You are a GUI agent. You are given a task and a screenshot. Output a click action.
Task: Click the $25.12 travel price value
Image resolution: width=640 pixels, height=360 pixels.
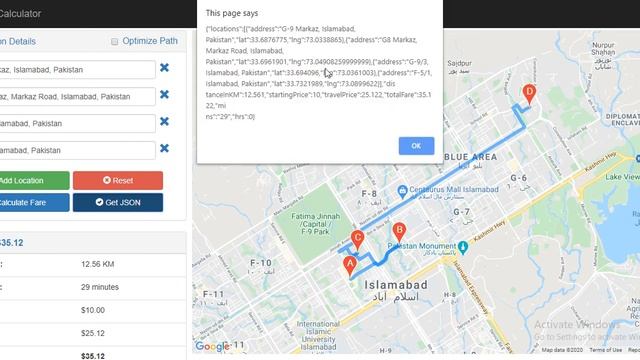coord(93,333)
